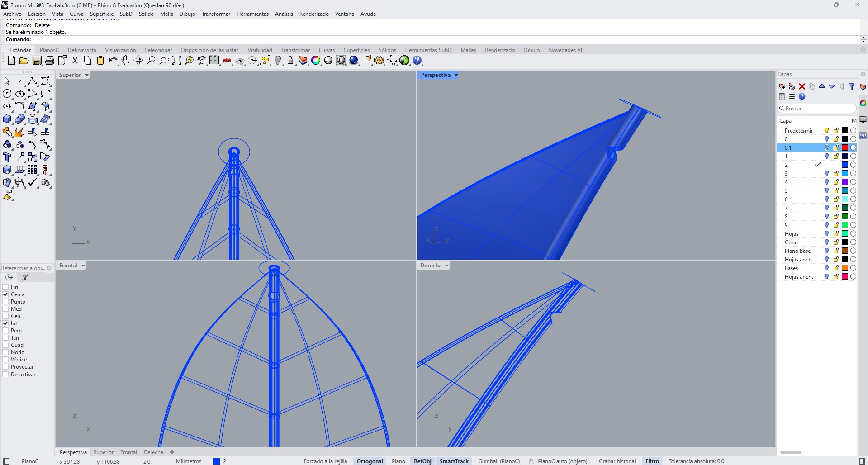Open the Capas panel gear options menu

pos(863,74)
